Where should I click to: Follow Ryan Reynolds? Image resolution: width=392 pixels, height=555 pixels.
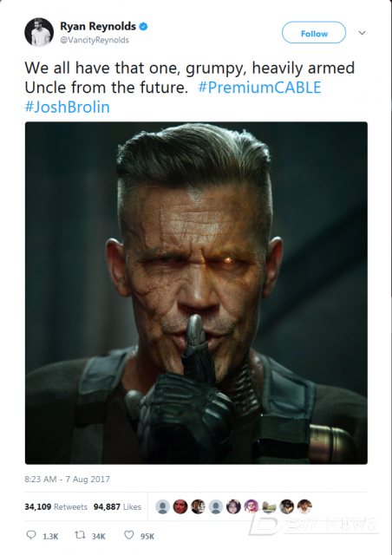click(x=314, y=33)
